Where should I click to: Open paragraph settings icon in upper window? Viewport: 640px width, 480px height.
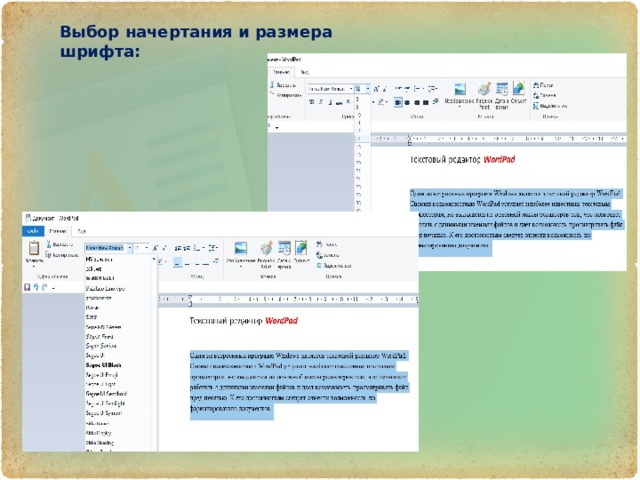[435, 101]
